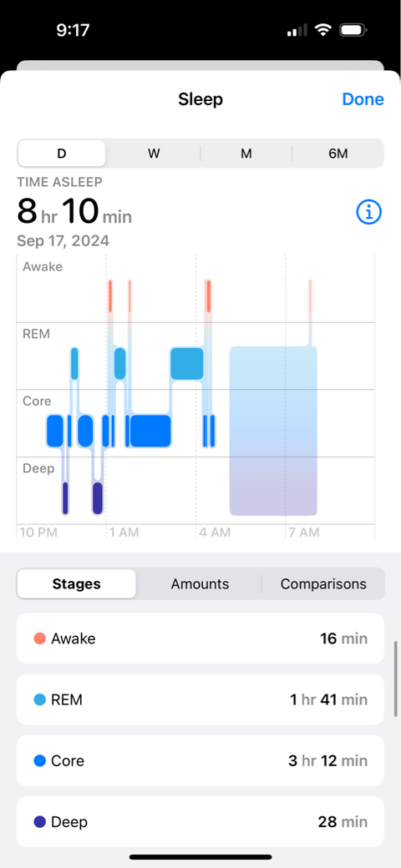Image resolution: width=401 pixels, height=868 pixels.
Task: Open the Comparisons tab
Action: [323, 584]
